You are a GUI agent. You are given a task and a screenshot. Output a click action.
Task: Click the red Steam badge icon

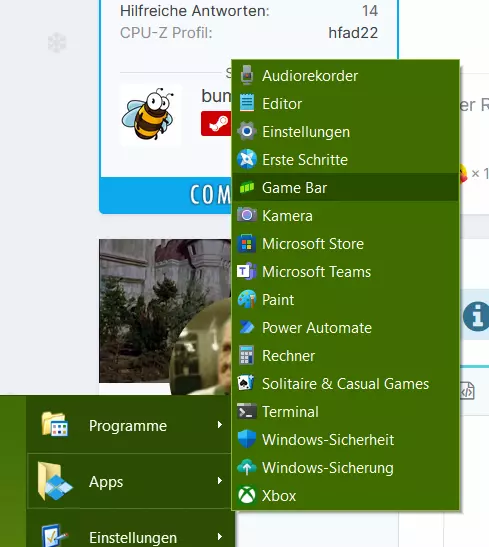216,123
